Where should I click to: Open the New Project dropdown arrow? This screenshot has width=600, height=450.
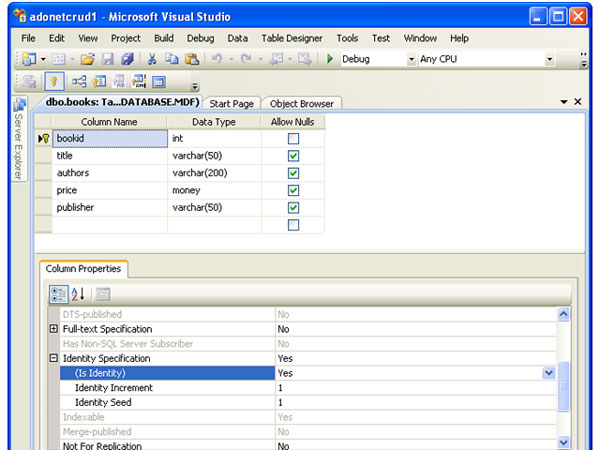[43, 59]
